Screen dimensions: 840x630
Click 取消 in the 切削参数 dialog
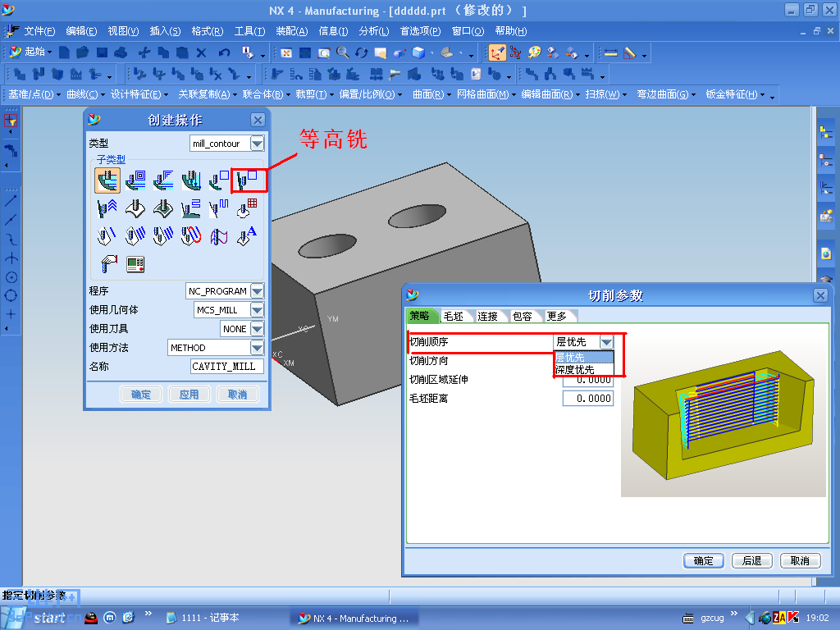pyautogui.click(x=800, y=560)
